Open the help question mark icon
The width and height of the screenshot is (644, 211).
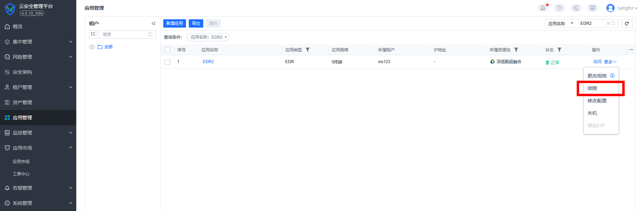[x=559, y=8]
